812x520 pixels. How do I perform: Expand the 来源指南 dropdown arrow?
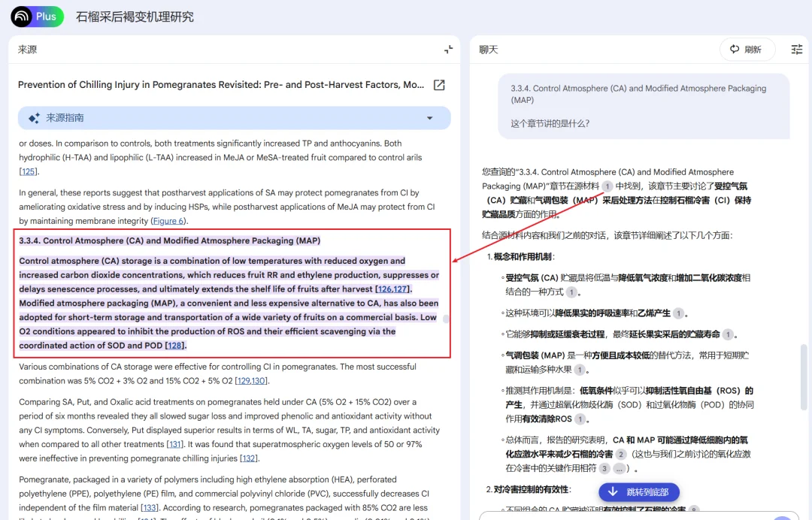click(431, 118)
